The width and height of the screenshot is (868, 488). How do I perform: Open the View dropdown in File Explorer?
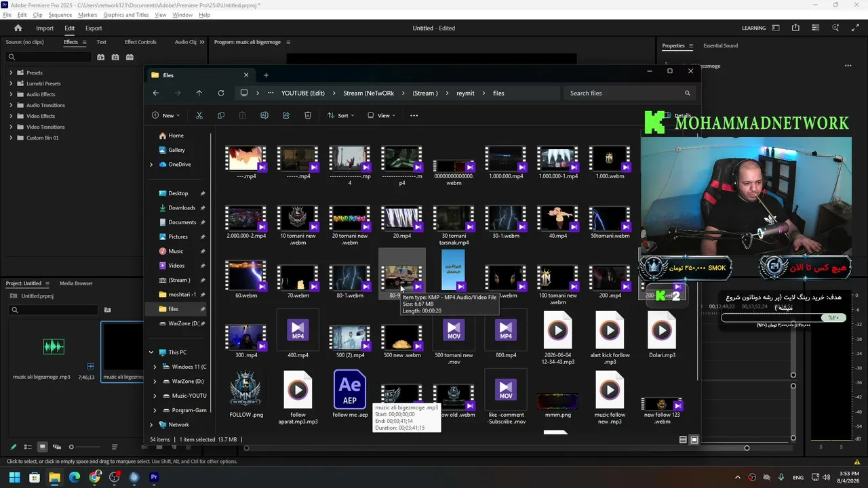(x=382, y=115)
